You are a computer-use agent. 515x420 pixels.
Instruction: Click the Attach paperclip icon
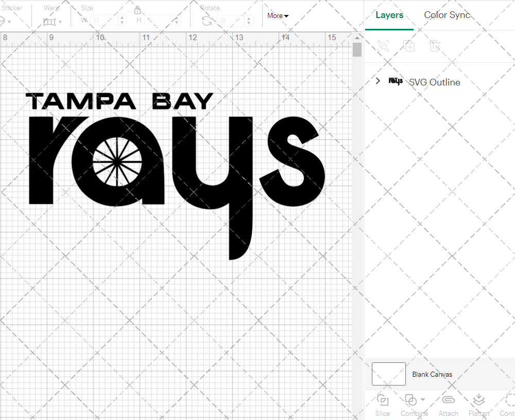coord(448,400)
